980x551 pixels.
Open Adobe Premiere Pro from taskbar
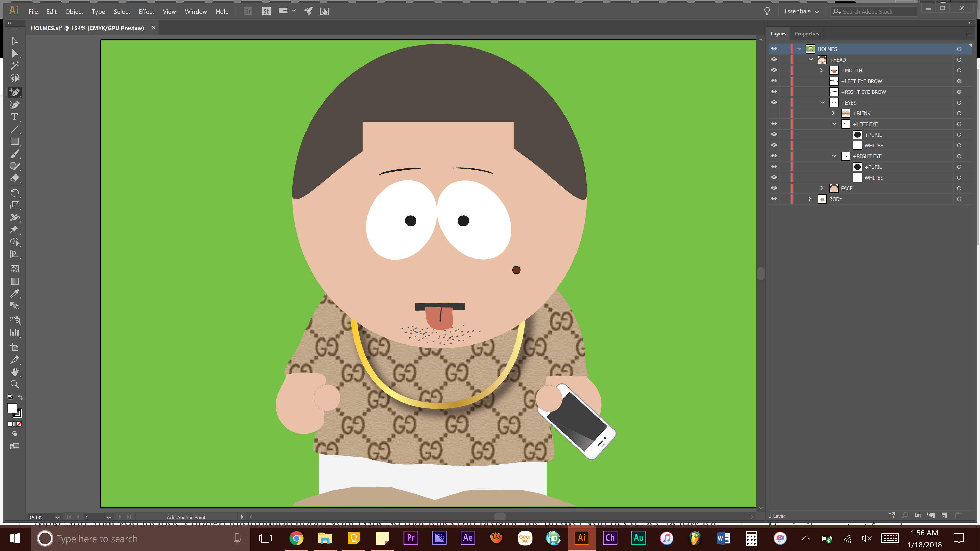(410, 538)
